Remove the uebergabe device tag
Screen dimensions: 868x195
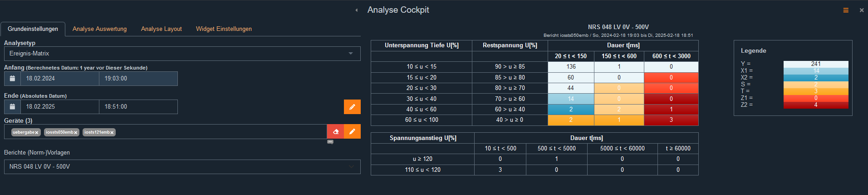coord(37,133)
